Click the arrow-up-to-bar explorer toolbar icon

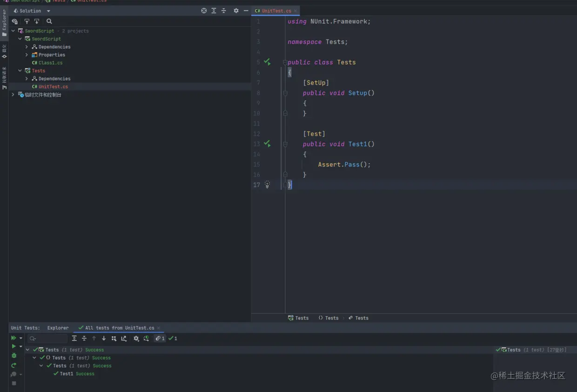(27, 21)
